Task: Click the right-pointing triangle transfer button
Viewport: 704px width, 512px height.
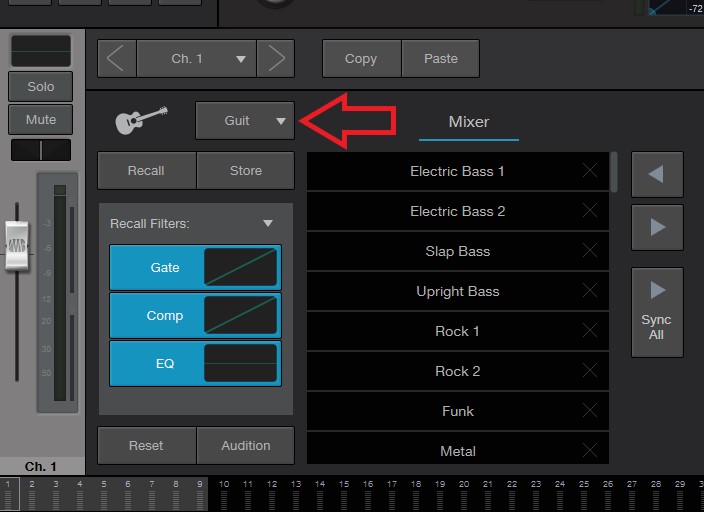Action: 657,227
